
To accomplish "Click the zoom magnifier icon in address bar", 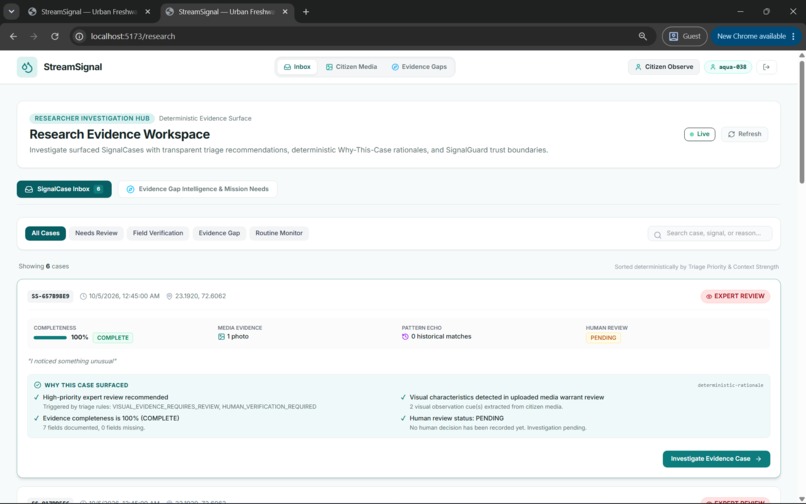I will (x=643, y=37).
